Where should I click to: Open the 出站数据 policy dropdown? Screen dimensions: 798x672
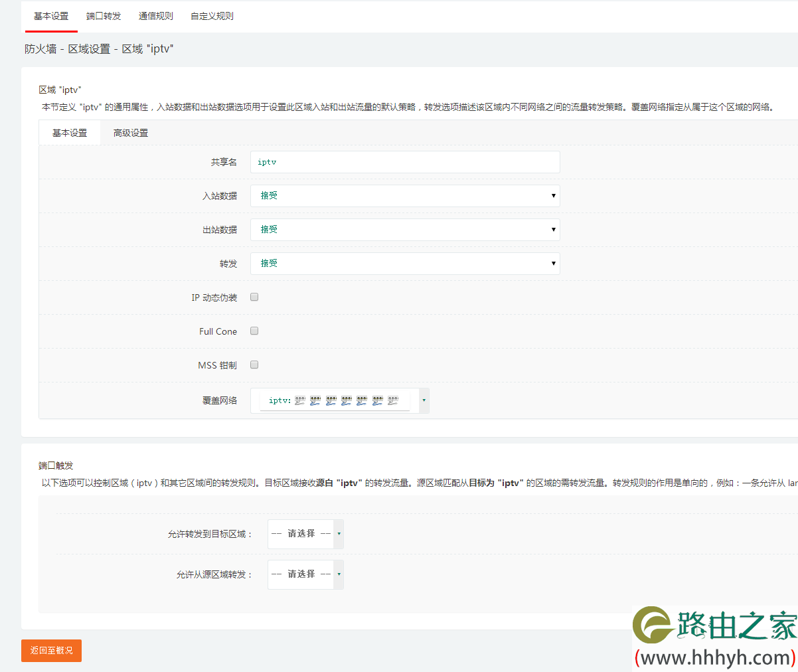tap(405, 230)
